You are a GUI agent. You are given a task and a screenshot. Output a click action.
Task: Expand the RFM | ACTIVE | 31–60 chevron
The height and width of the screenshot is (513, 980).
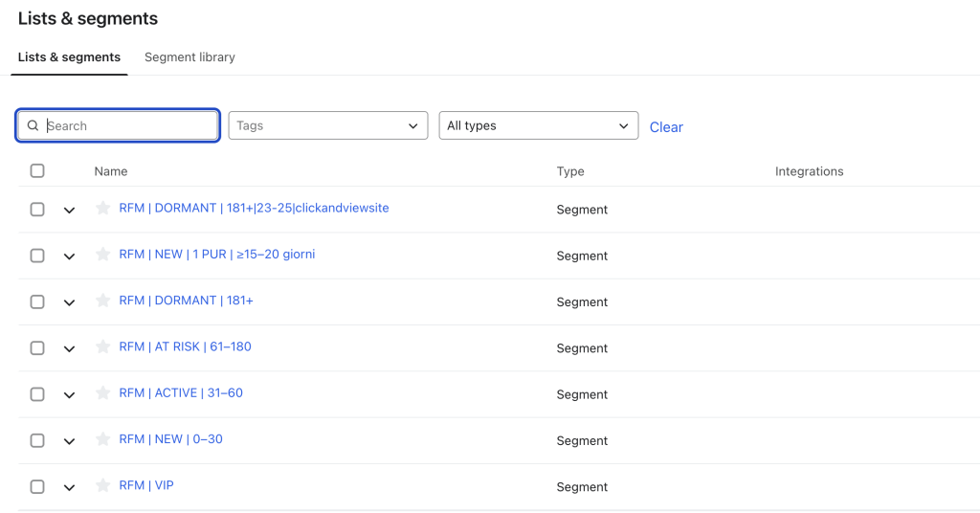[69, 395]
